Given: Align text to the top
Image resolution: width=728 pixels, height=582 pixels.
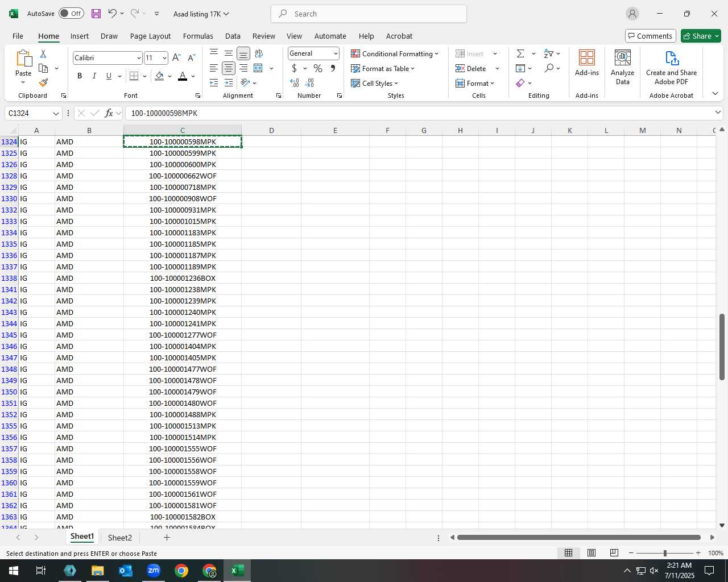Looking at the screenshot, I should pyautogui.click(x=214, y=53).
